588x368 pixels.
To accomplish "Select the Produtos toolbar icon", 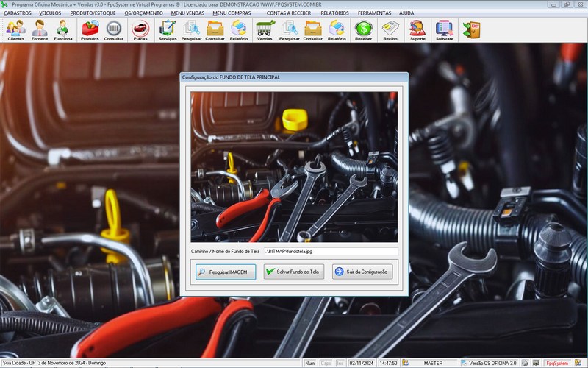I will click(x=90, y=29).
